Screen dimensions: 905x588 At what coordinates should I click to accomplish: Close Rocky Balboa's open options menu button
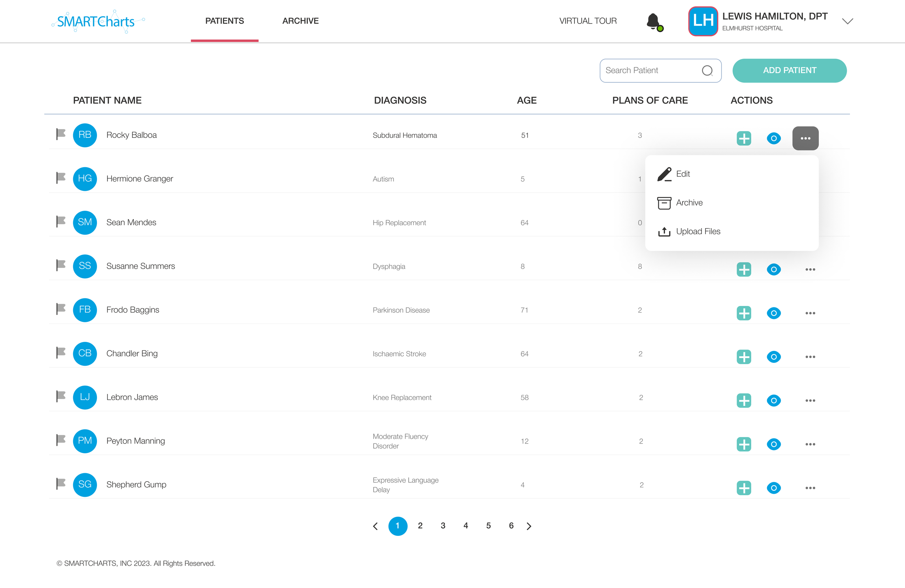pyautogui.click(x=805, y=138)
